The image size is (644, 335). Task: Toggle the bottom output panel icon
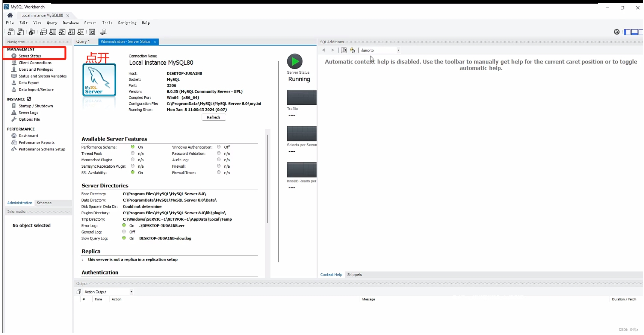pos(634,32)
